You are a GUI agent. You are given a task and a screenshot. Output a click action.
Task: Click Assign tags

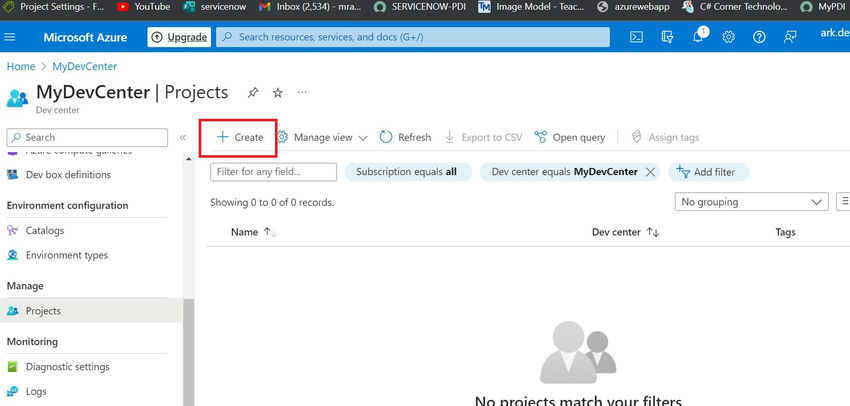pos(665,138)
